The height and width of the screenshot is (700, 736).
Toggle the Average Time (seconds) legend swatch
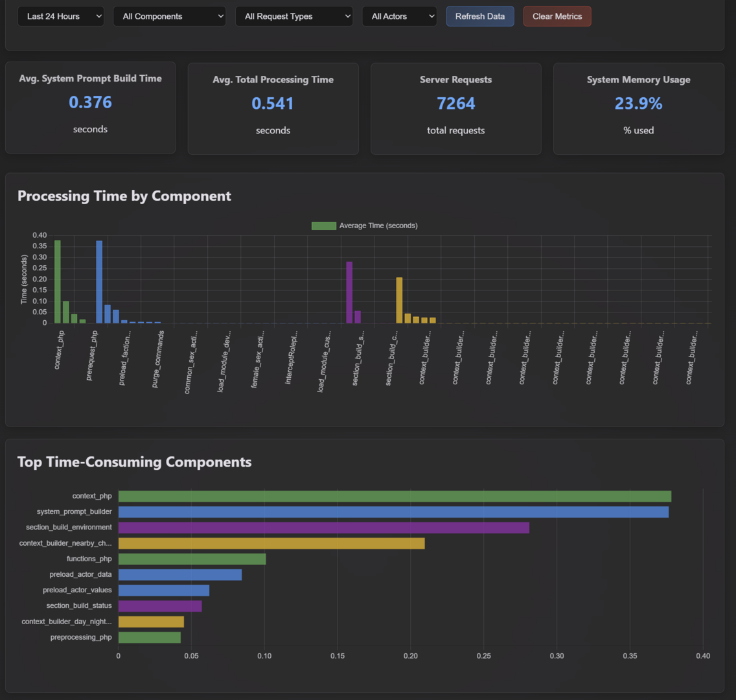[x=323, y=226]
